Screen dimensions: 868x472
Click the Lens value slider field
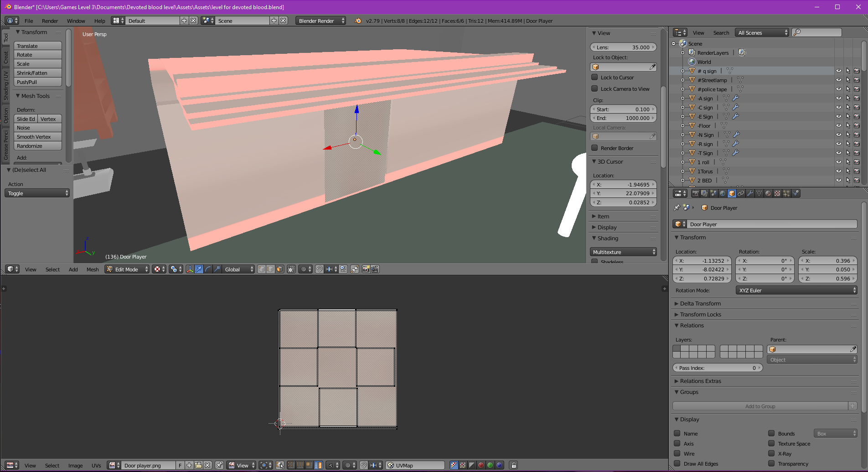click(623, 47)
